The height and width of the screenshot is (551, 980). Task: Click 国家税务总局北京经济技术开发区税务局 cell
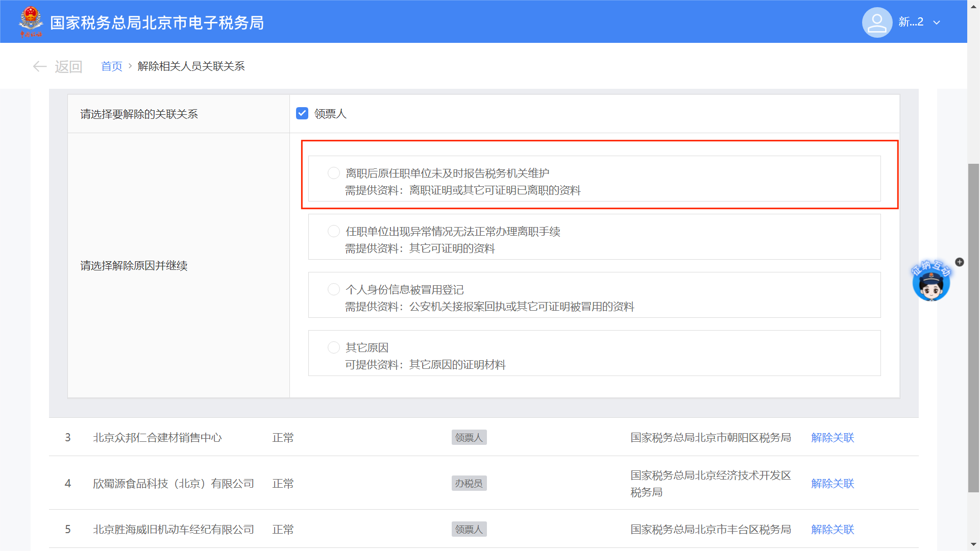[x=710, y=483]
